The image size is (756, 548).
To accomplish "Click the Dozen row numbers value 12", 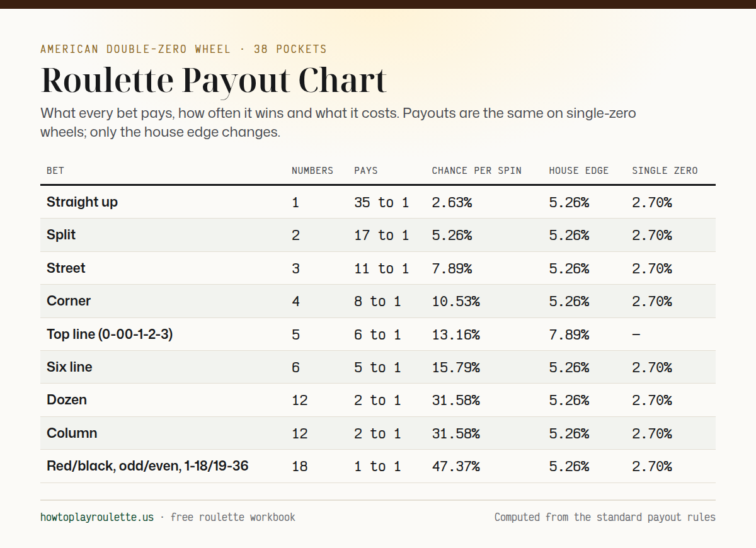I will point(300,400).
